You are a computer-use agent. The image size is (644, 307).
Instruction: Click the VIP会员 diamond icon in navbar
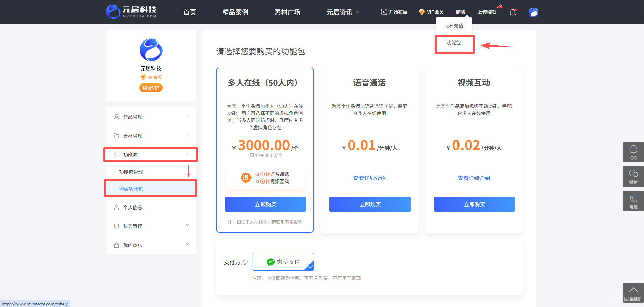tap(422, 12)
